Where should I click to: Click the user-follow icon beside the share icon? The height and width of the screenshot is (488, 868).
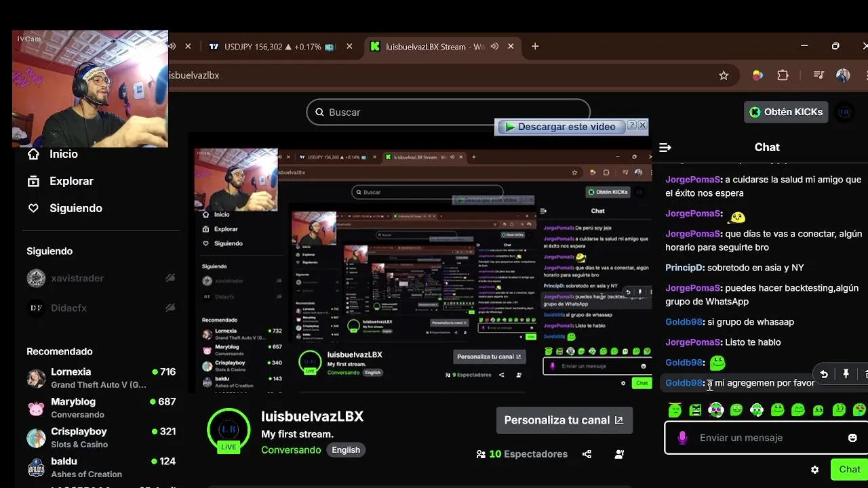(619, 454)
